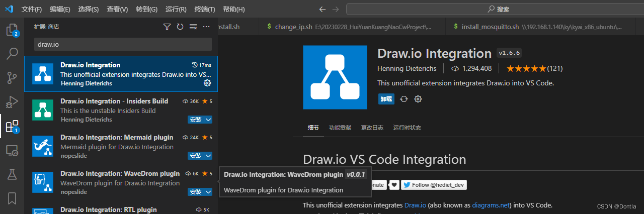Expand install dropdown for WaveDrom plugin
This screenshot has height=214, width=644.
(x=208, y=192)
